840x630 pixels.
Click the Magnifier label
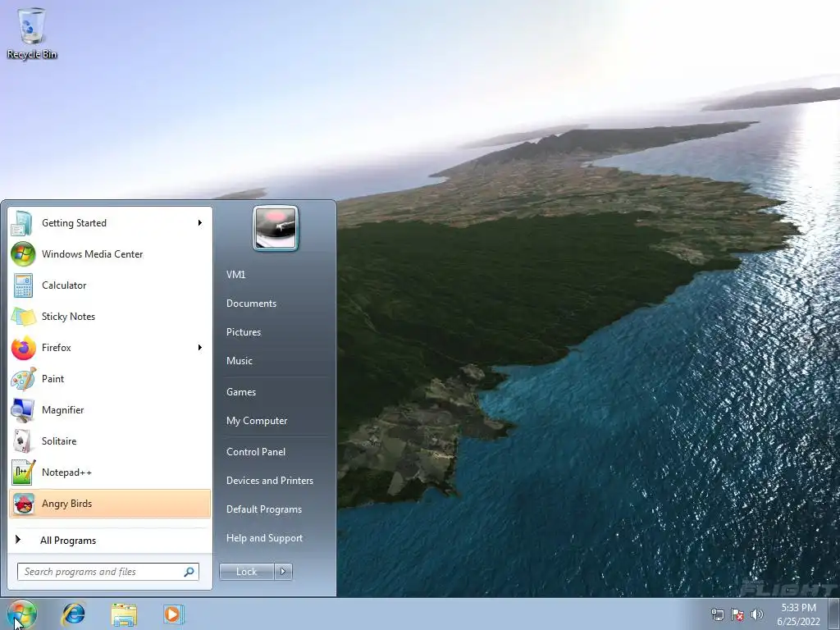[x=62, y=410]
